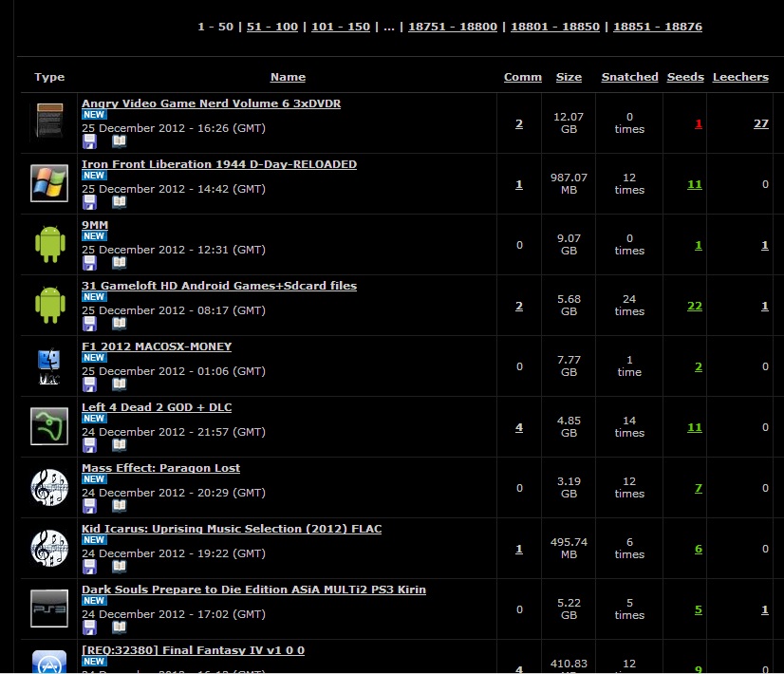The width and height of the screenshot is (784, 674).
Task: Click the book icon under Angry Video Game Nerd
Action: click(x=119, y=141)
